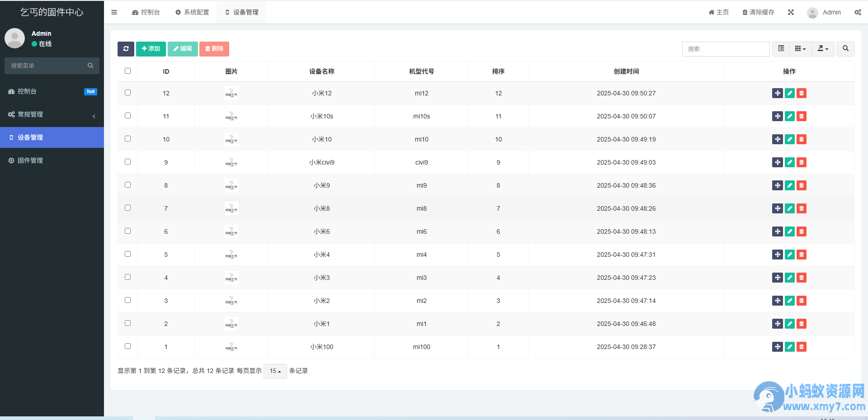Click the 2025-04-30 09:28:37 timestamp cell
This screenshot has height=420, width=868.
pos(626,347)
